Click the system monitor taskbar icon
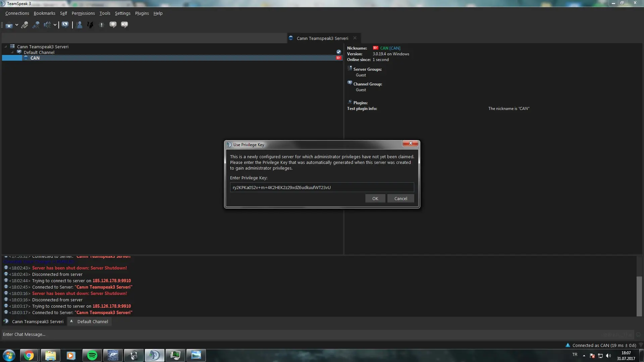 pos(175,355)
